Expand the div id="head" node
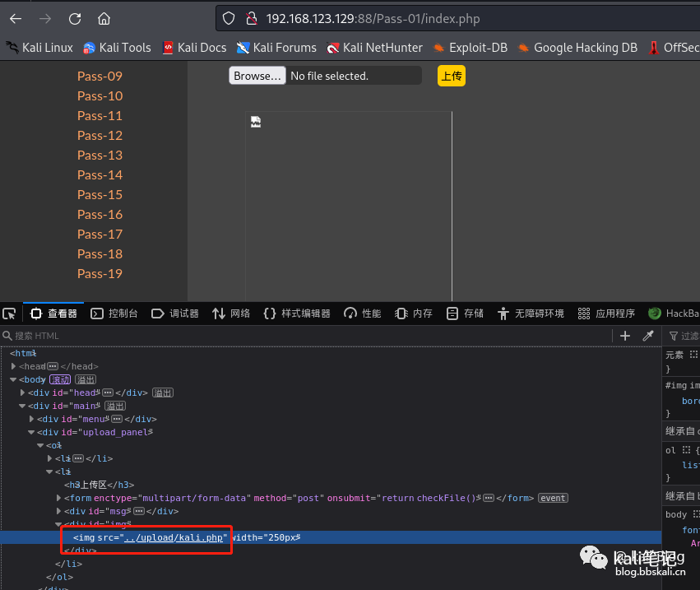The width and height of the screenshot is (700, 590). (x=22, y=393)
